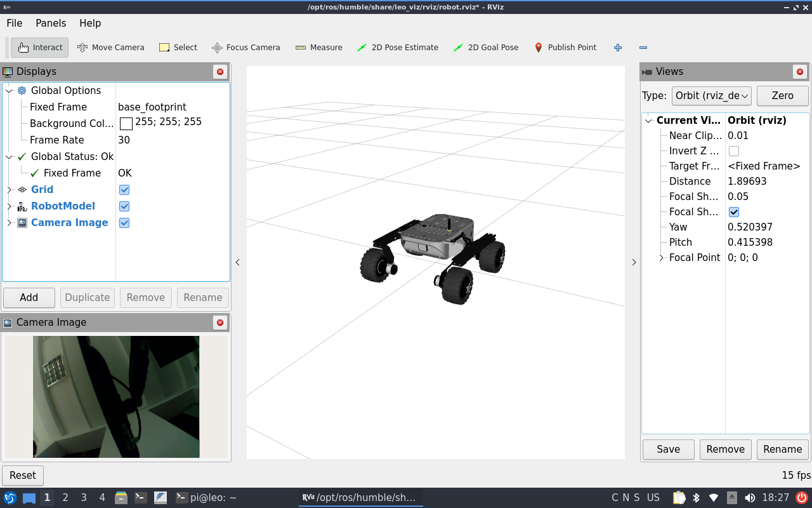
Task: Select the Measure tool
Action: point(319,47)
